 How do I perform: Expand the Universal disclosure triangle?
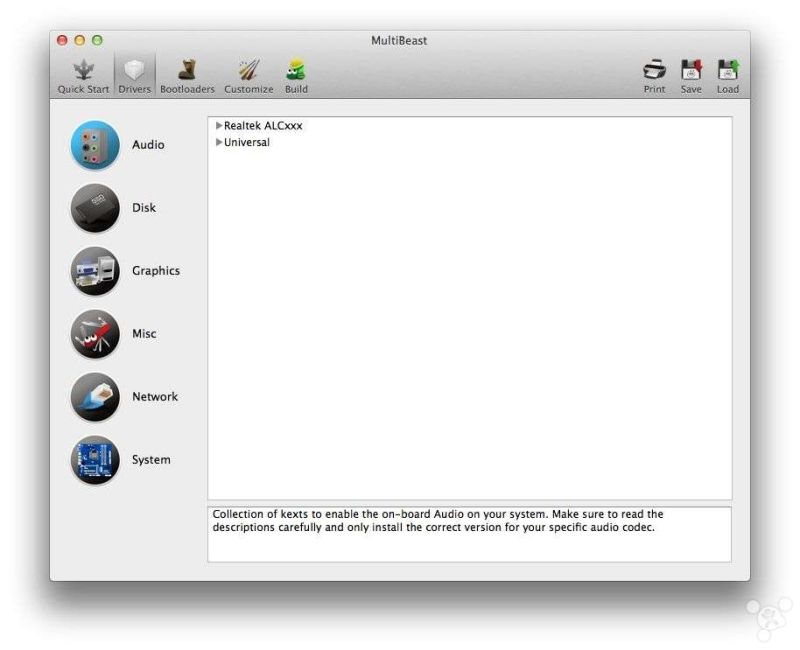[219, 142]
